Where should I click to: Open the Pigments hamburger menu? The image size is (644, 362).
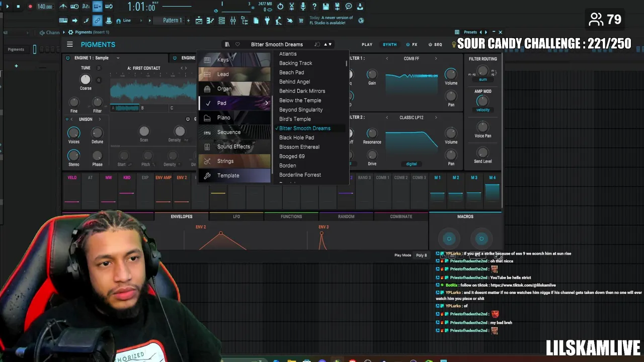click(x=70, y=44)
